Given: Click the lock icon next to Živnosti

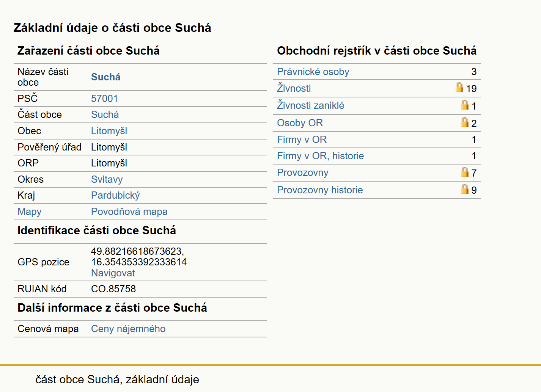Looking at the screenshot, I should pyautogui.click(x=459, y=88).
